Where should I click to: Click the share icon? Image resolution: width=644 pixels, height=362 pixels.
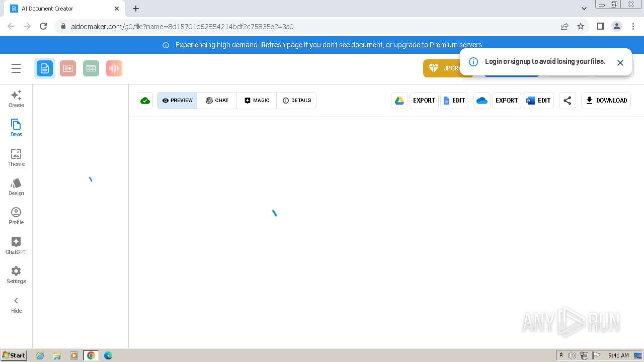pos(568,101)
